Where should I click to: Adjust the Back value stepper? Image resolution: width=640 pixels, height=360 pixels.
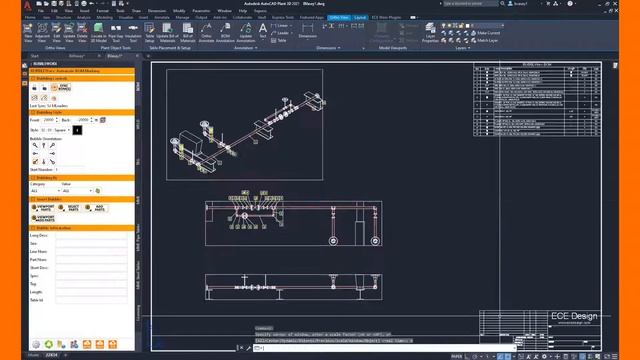[91, 120]
